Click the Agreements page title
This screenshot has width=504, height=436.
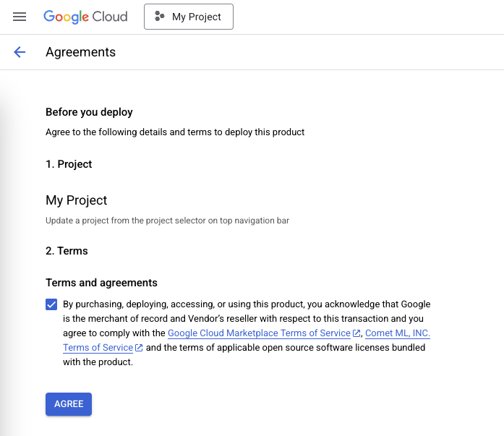click(x=80, y=52)
